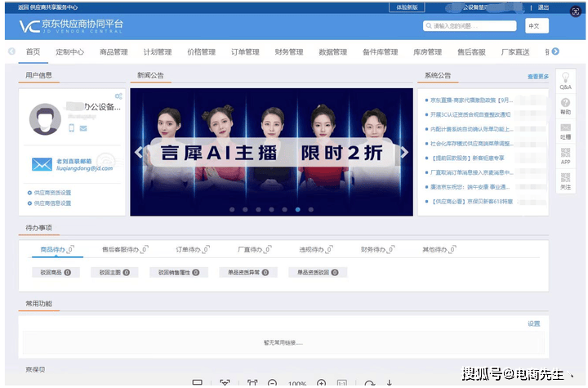Screen dimensions: 588x388
Task: Click the 单品资质异常 button
Action: (x=248, y=273)
